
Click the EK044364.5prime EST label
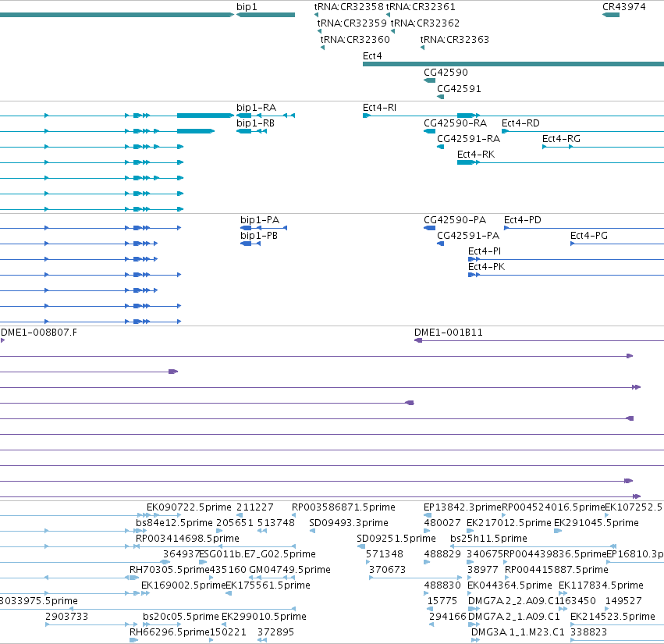(510, 585)
